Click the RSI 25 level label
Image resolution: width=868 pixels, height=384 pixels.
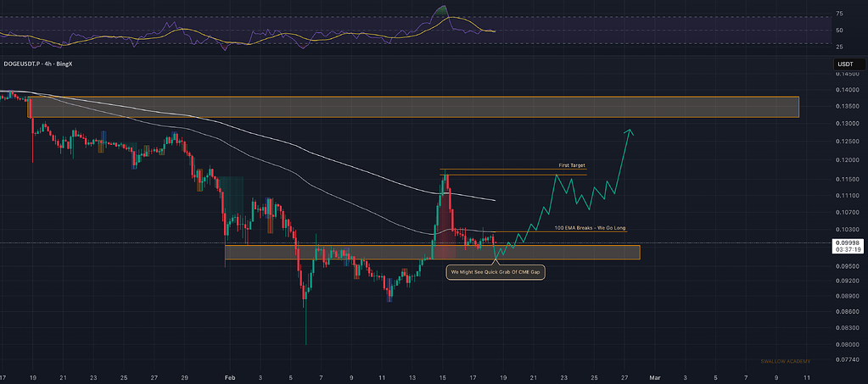point(838,44)
